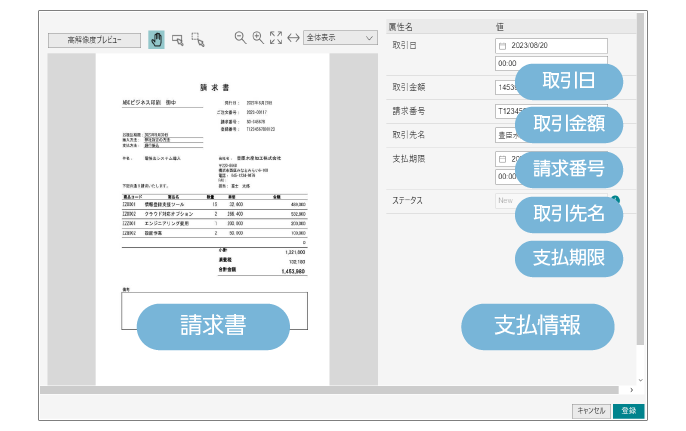Open the calendar icon for 取引日

[502, 46]
